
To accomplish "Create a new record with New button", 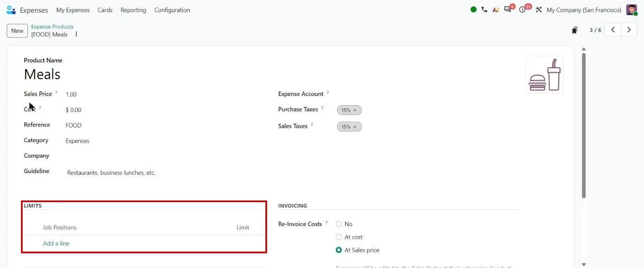I will click(x=17, y=31).
